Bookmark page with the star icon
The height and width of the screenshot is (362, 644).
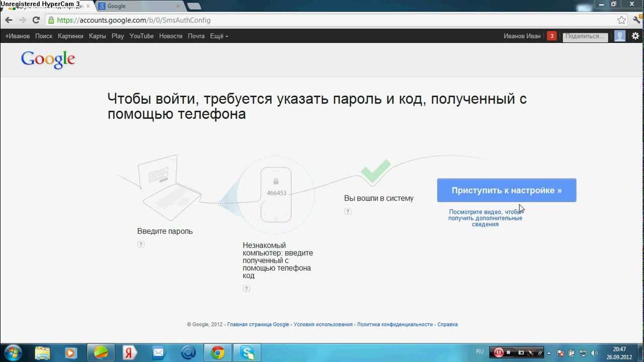[622, 20]
